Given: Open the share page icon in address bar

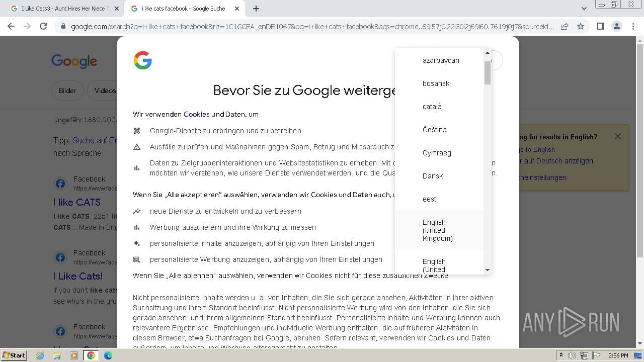Looking at the screenshot, I should coord(565,26).
